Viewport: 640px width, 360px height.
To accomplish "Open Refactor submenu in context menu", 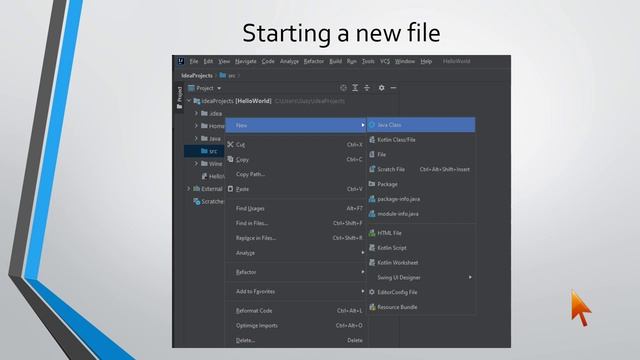I will pos(296,272).
